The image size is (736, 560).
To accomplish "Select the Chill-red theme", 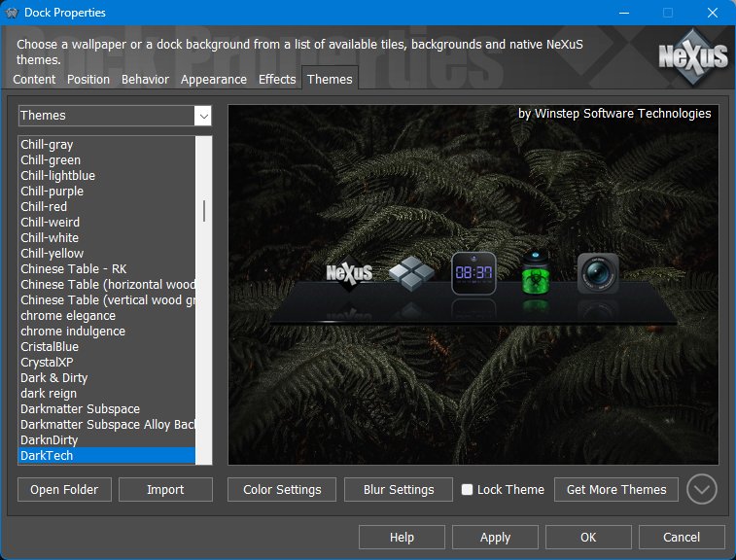I will pyautogui.click(x=107, y=206).
